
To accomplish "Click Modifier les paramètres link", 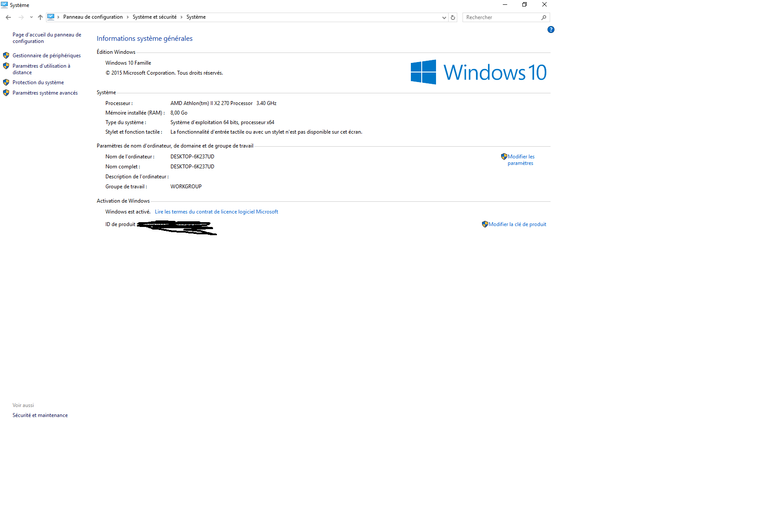I will click(x=521, y=160).
